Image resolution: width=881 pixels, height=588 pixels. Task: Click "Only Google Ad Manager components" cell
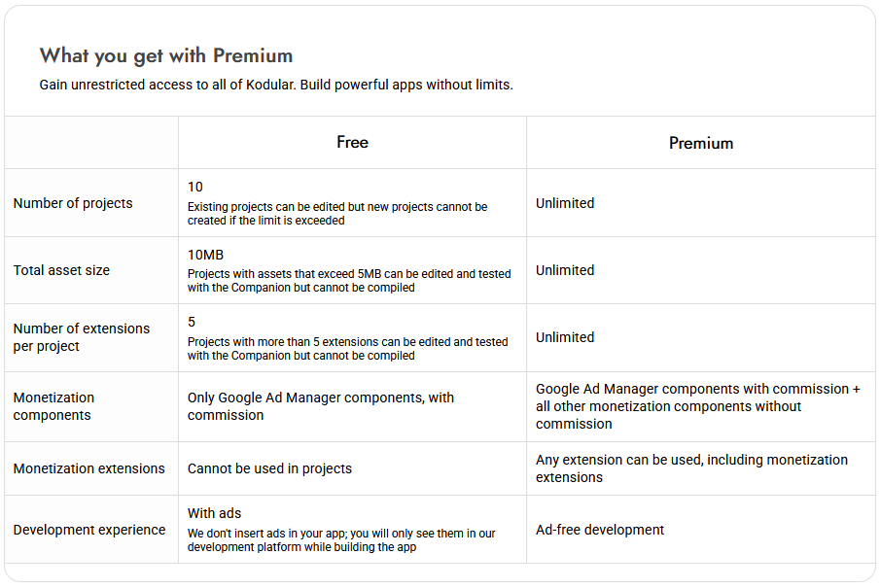coord(321,406)
